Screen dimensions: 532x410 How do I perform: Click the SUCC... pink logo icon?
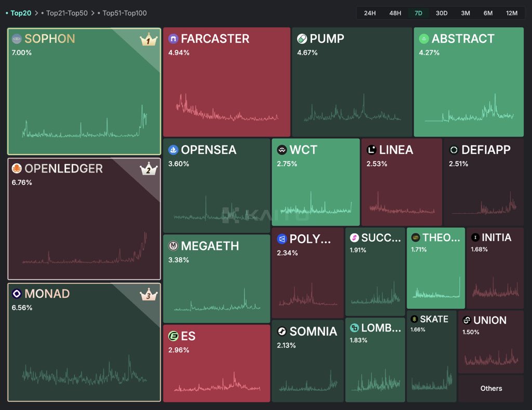(x=354, y=237)
